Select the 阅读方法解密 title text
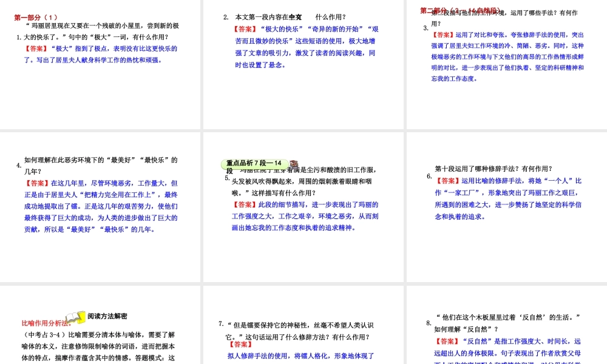 107,316
